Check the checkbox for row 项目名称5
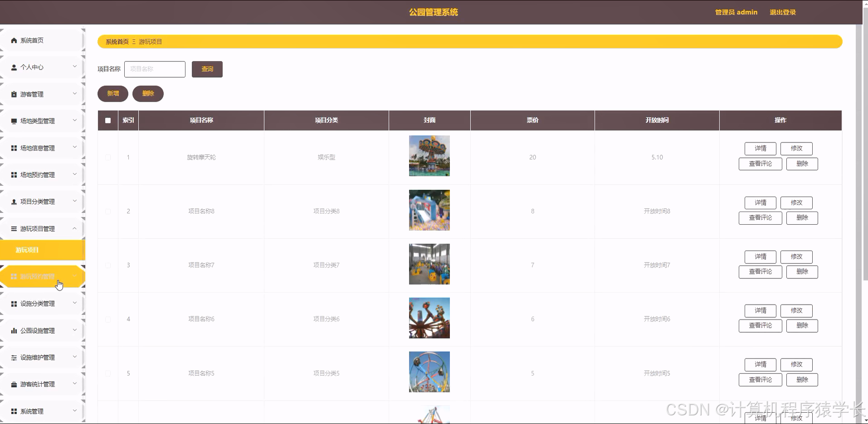 point(108,373)
